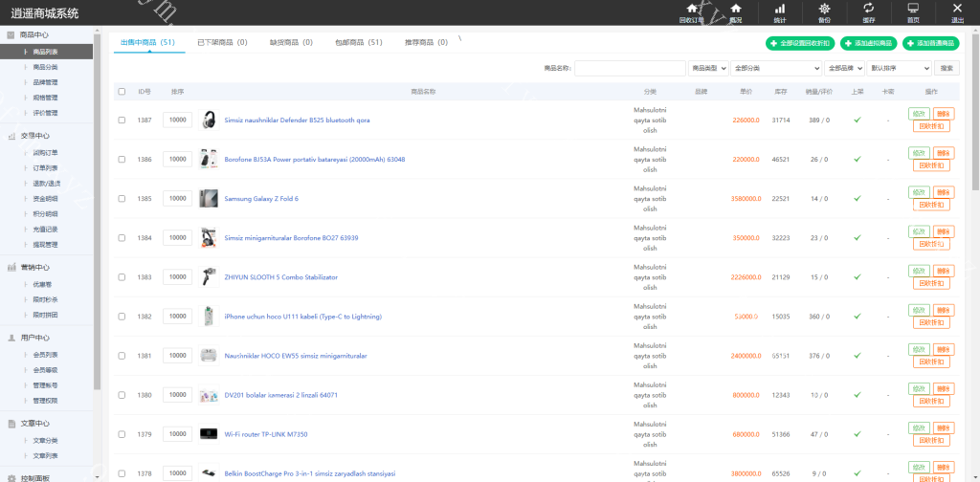Open the 商品类型 dropdown

point(708,68)
